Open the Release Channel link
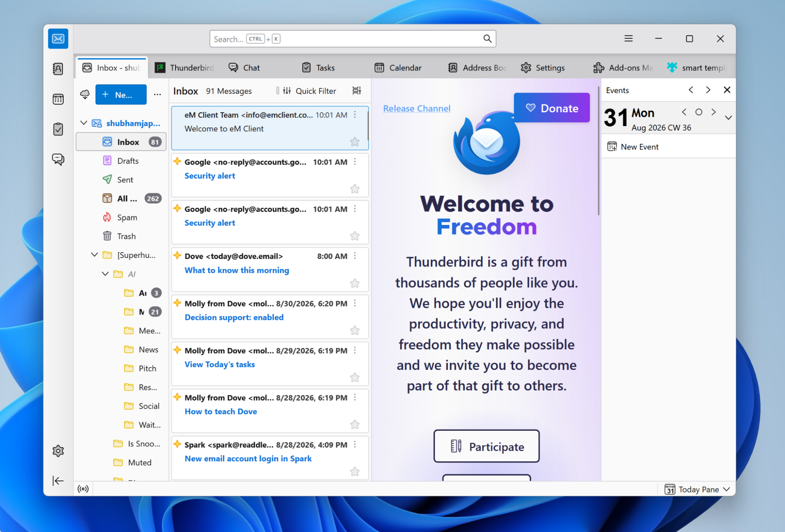This screenshot has height=532, width=785. pyautogui.click(x=417, y=108)
